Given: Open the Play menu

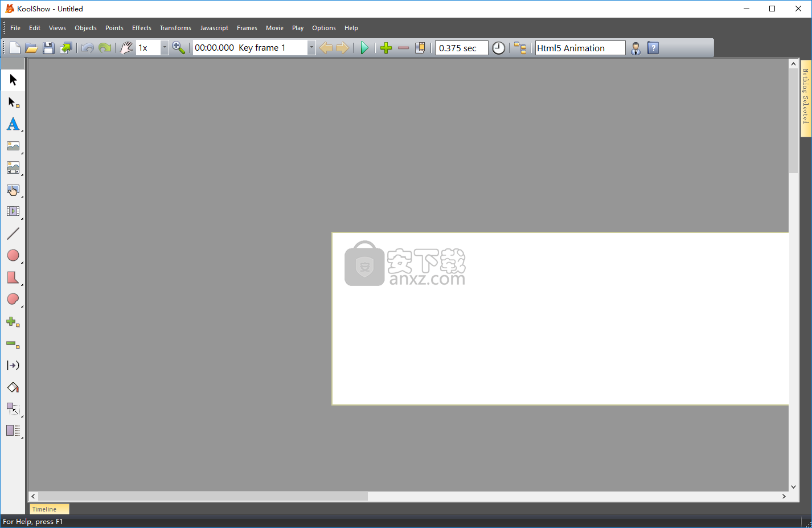Looking at the screenshot, I should [x=298, y=28].
